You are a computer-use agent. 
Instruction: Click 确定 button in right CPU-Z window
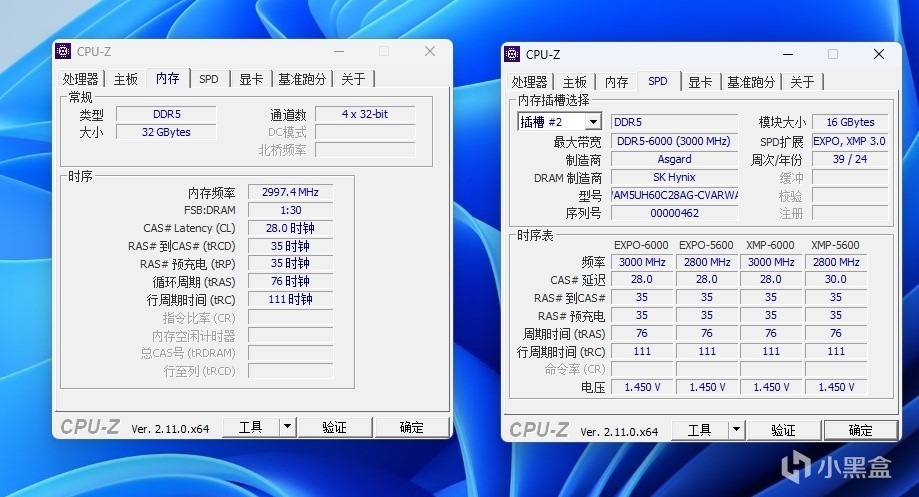click(860, 430)
